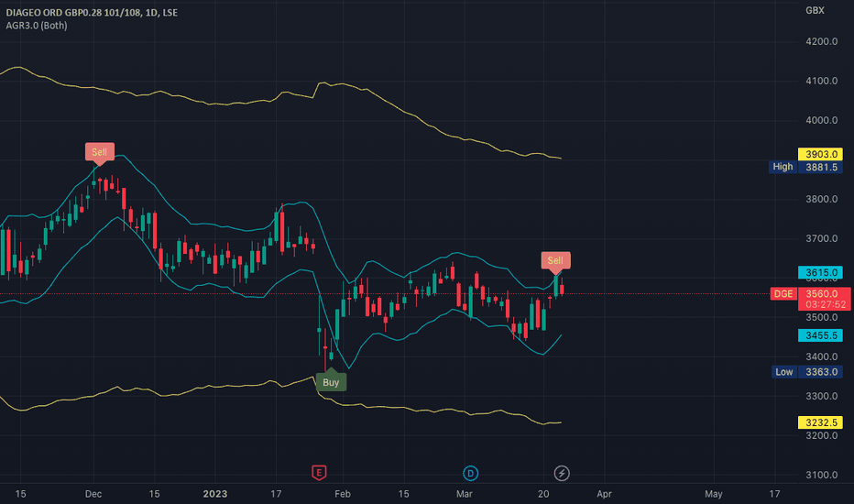854x504 pixels.
Task: Click the AGR3.0 (Both) indicator label
Action: 37,26
